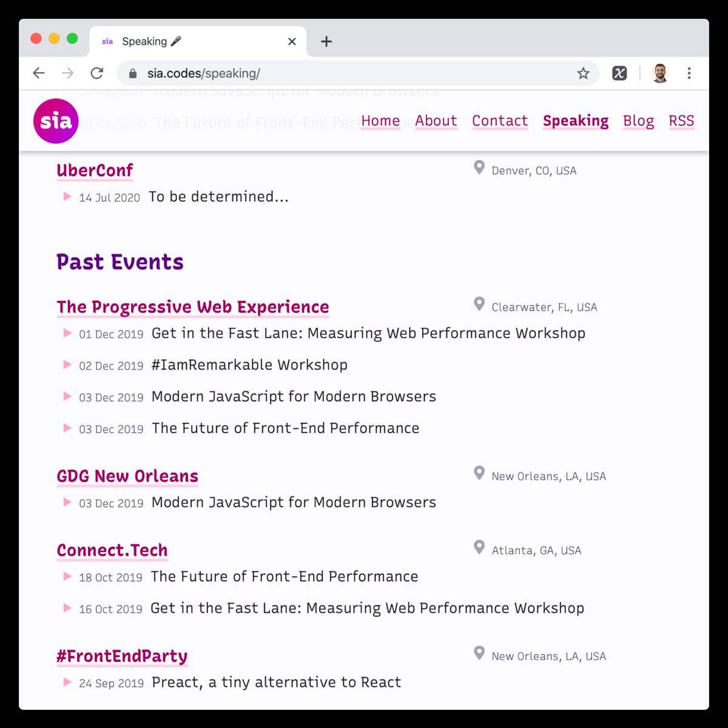Open the Blog nav link

point(639,121)
